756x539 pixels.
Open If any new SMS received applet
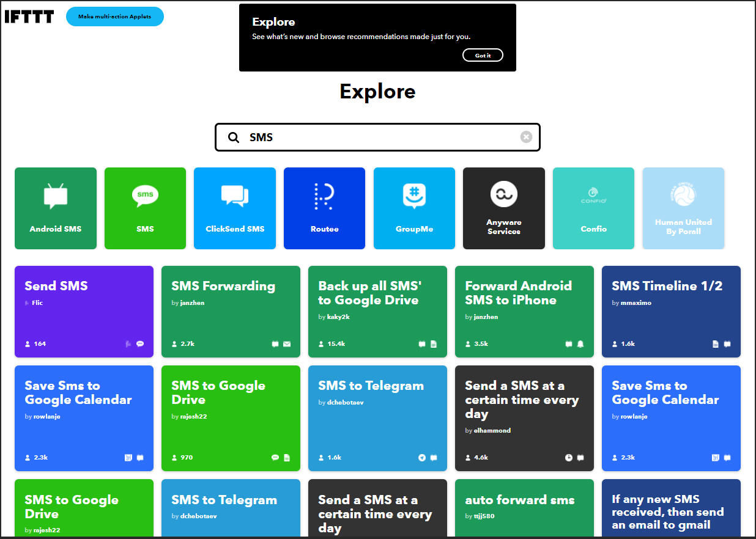pos(671,508)
